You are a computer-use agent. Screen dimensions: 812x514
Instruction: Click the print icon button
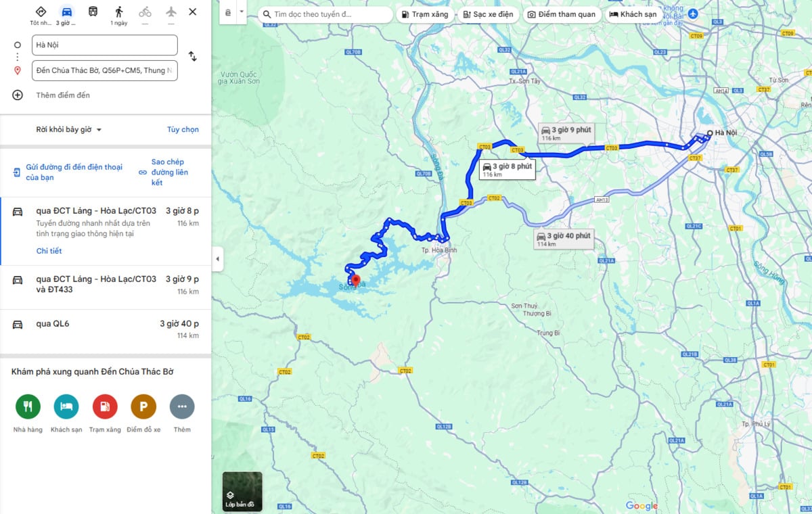pos(228,14)
